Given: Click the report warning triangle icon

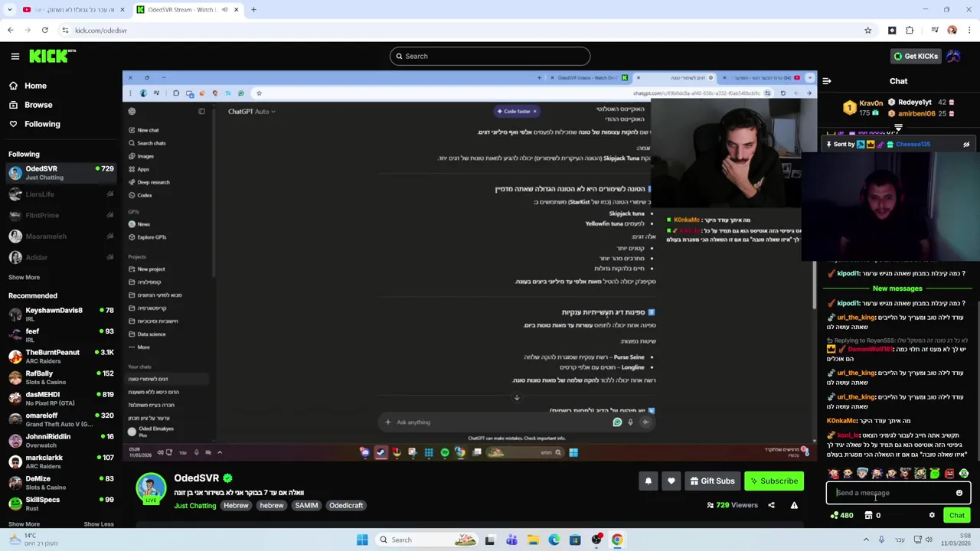Looking at the screenshot, I should pos(794,505).
